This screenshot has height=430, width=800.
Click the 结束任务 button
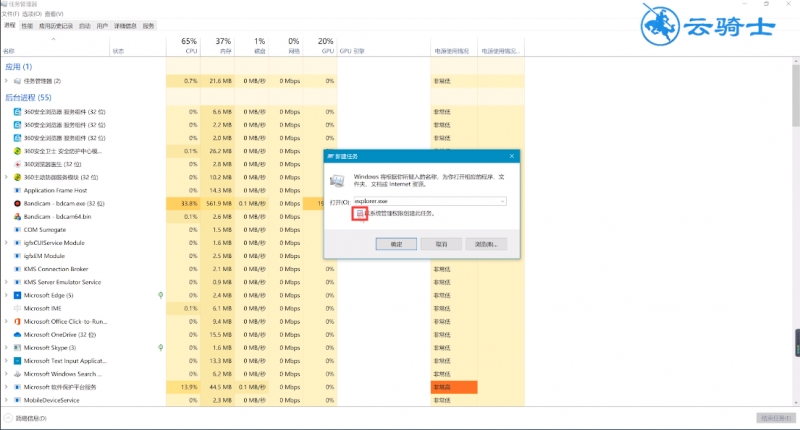point(776,418)
